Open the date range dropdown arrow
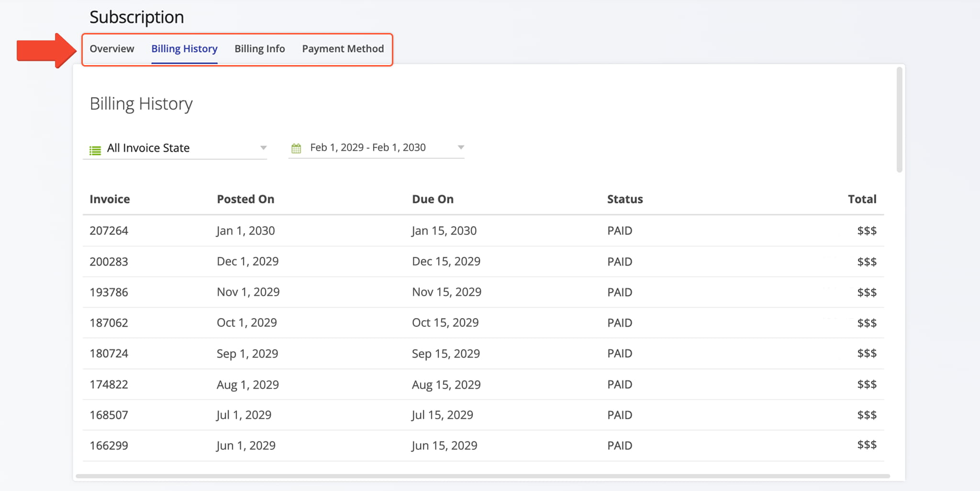The width and height of the screenshot is (980, 491). tap(461, 147)
